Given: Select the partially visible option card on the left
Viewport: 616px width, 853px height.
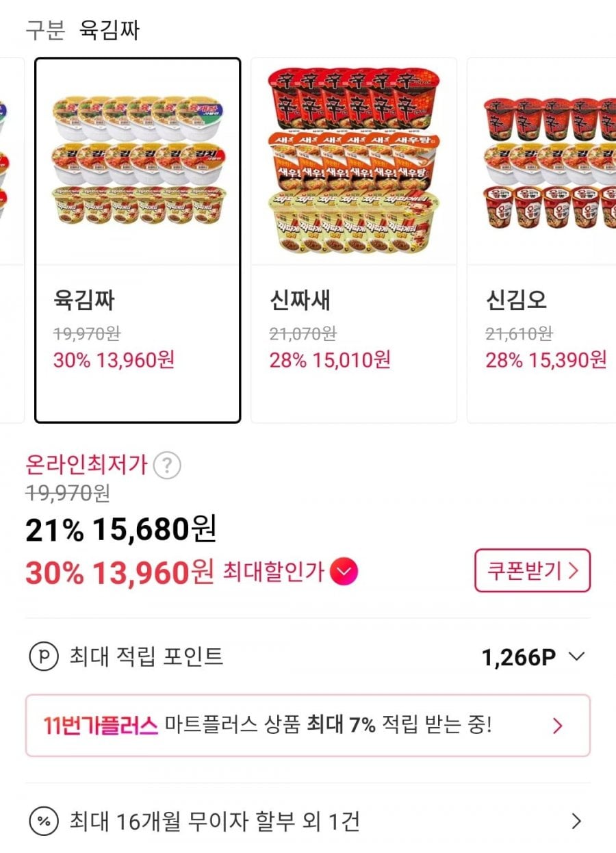Looking at the screenshot, I should click(10, 240).
